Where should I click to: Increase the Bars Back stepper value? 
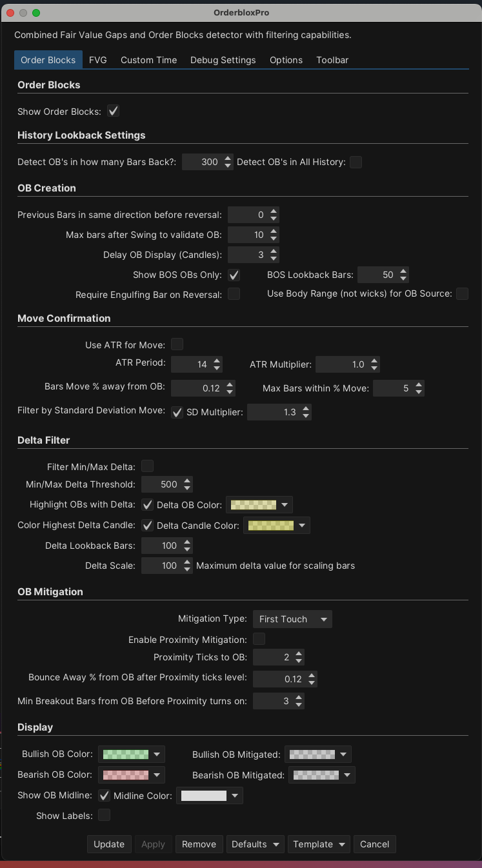point(228,159)
